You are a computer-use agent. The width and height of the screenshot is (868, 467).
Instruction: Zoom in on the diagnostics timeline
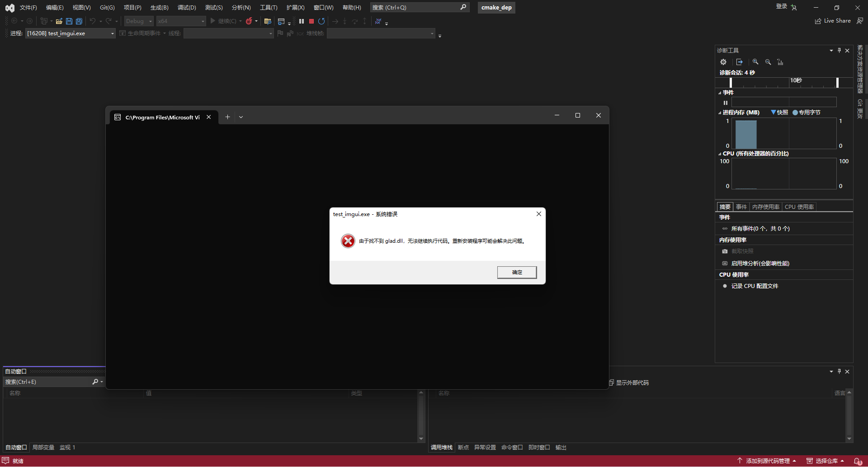[755, 62]
